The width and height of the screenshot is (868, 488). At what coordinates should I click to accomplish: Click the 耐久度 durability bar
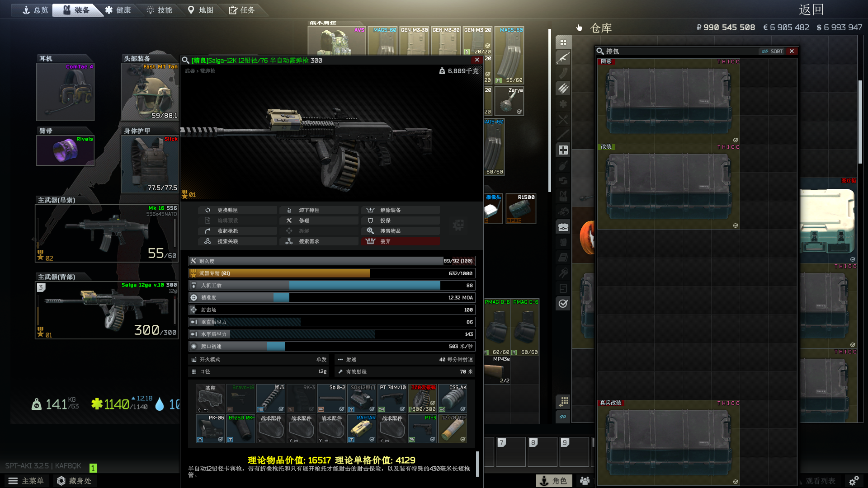(332, 261)
